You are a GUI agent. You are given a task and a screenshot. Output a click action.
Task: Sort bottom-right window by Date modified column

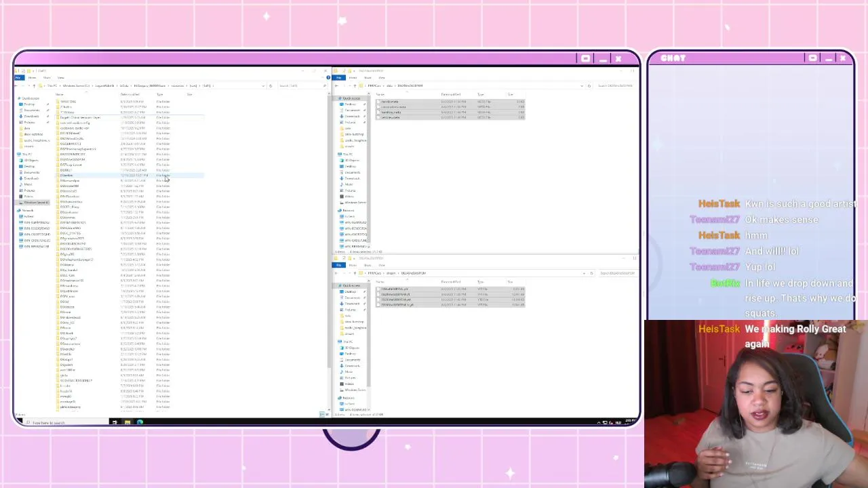point(451,282)
